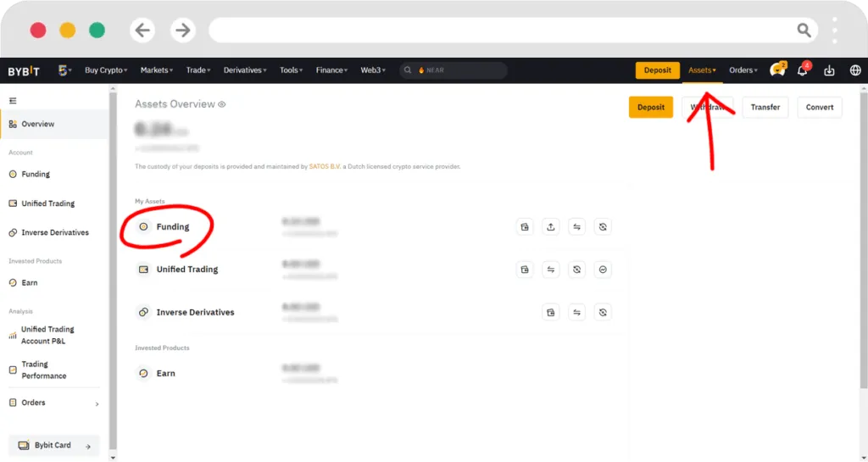The height and width of the screenshot is (462, 868).
Task: Click the yellow Deposit button in the header
Action: click(x=657, y=70)
